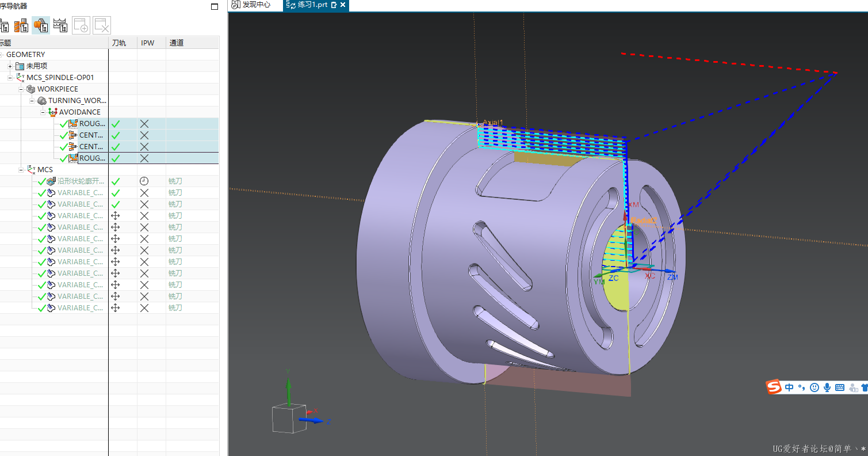Select the 沿形状轮廓开... operation
The width and height of the screenshot is (868, 456).
[82, 181]
